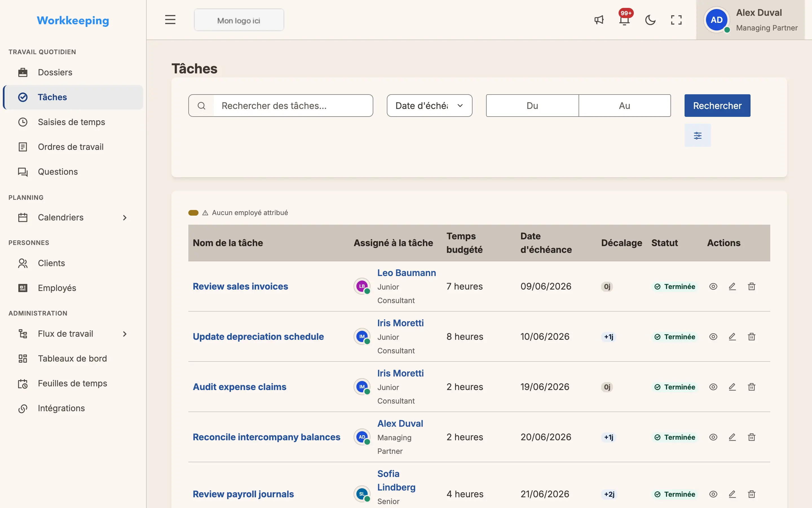The image size is (812, 508).
Task: Toggle dark mode moon icon
Action: tap(650, 20)
